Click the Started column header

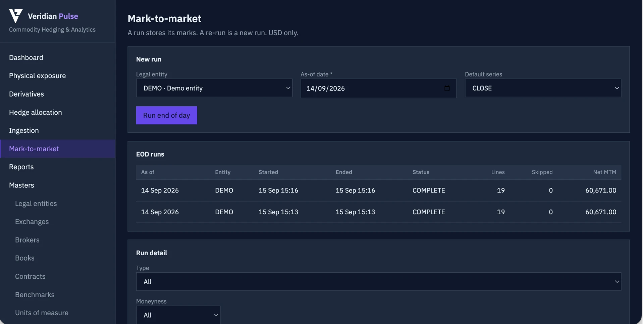tap(268, 172)
